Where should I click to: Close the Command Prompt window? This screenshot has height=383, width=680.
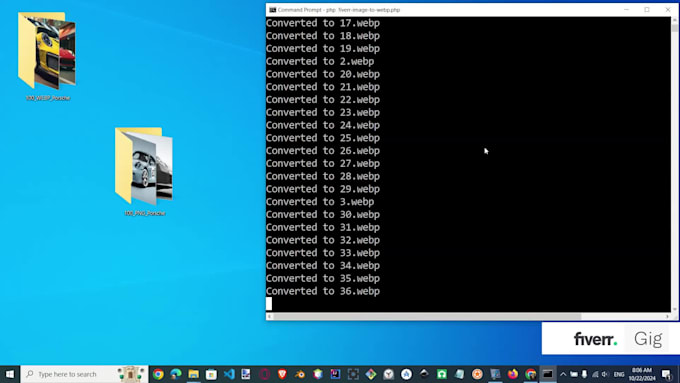pyautogui.click(x=667, y=10)
